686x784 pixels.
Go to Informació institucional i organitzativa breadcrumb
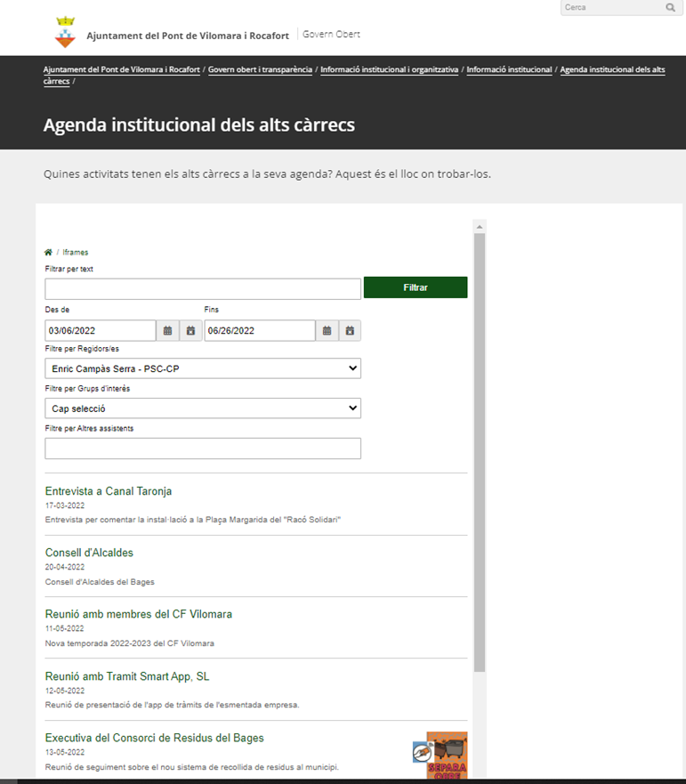pos(390,69)
